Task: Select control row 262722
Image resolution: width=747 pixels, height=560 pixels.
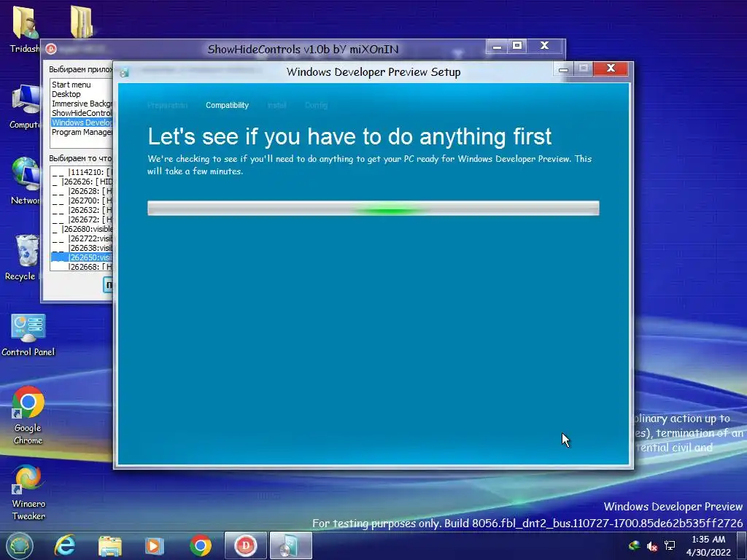Action: click(82, 238)
